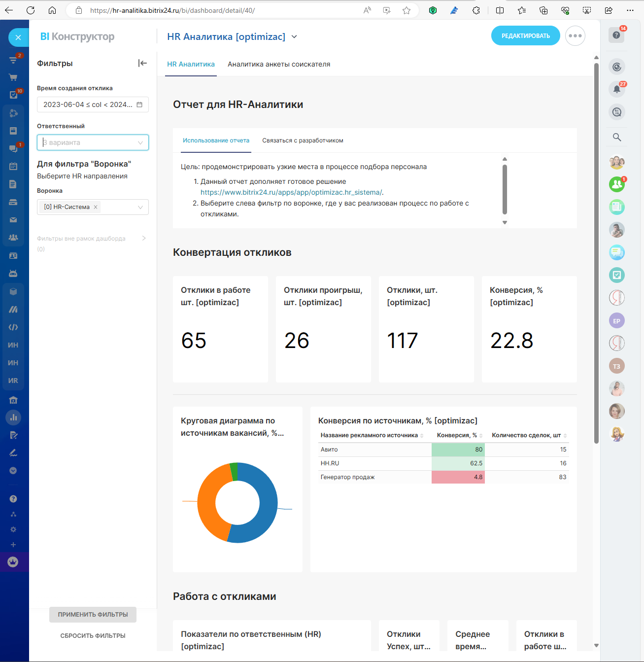Click the notifications bell icon

[616, 89]
